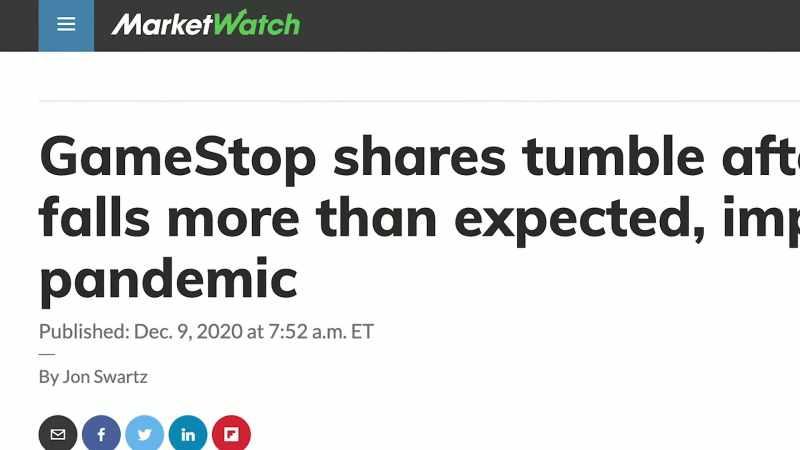
Task: Click the time '7:52 a.m. ET'
Action: tap(321, 332)
